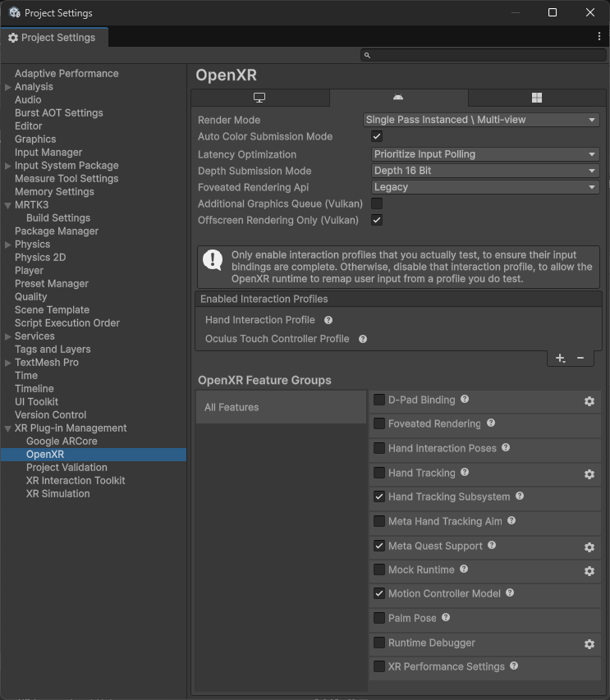Enable the Foveated Rendering feature
Screen dimensions: 610x700
click(x=379, y=426)
